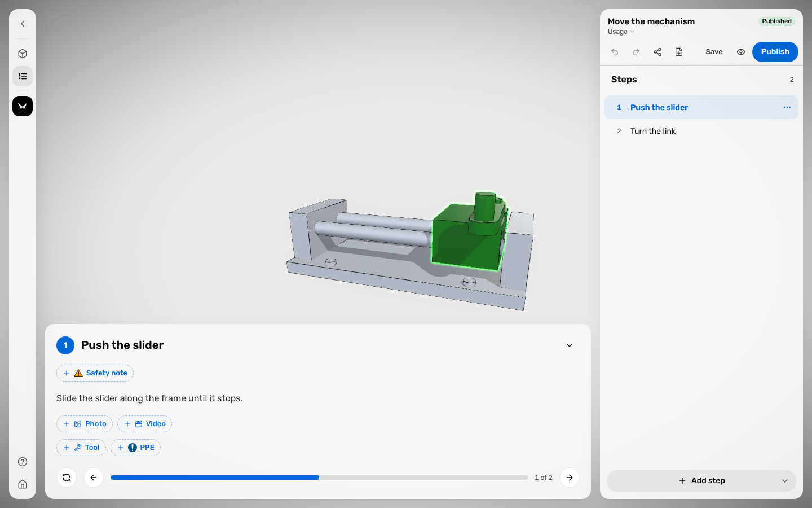This screenshot has width=812, height=508.
Task: Edit the step description text
Action: [x=149, y=398]
